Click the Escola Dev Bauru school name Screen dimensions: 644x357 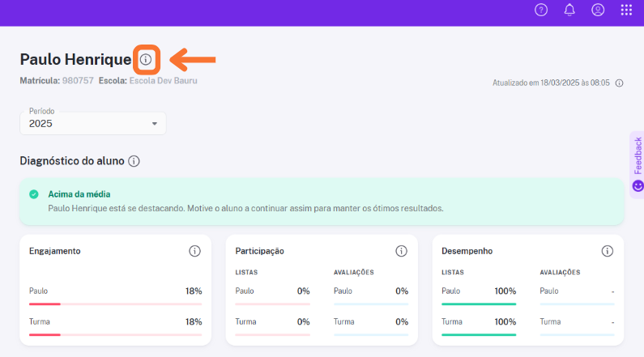[x=163, y=81]
